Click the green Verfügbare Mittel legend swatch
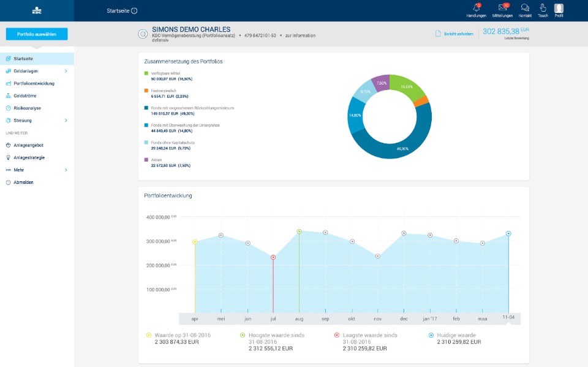The width and height of the screenshot is (588, 367). (146, 73)
